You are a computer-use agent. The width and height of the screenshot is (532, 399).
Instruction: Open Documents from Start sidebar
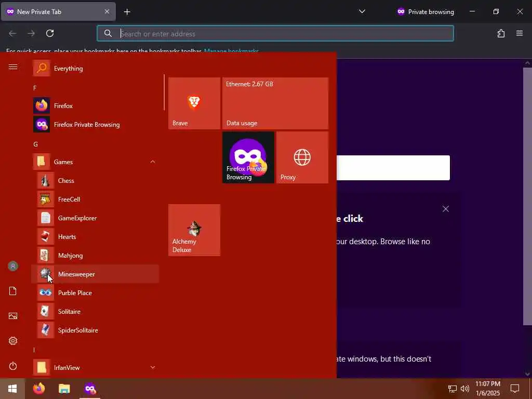[x=13, y=291]
